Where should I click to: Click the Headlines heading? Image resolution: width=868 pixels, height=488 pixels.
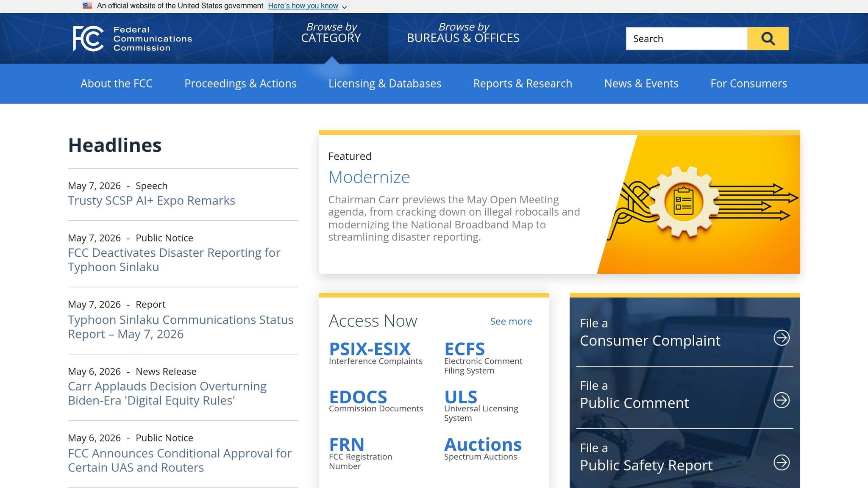(x=115, y=145)
